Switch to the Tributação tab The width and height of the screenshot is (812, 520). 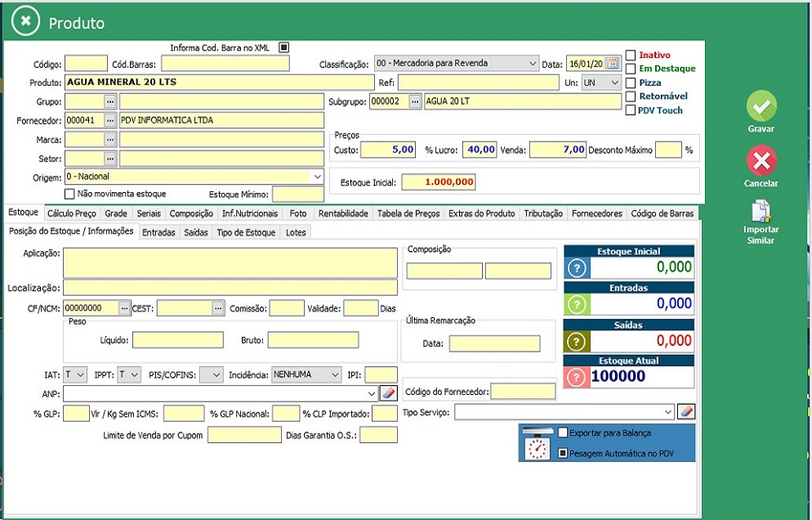click(x=543, y=213)
